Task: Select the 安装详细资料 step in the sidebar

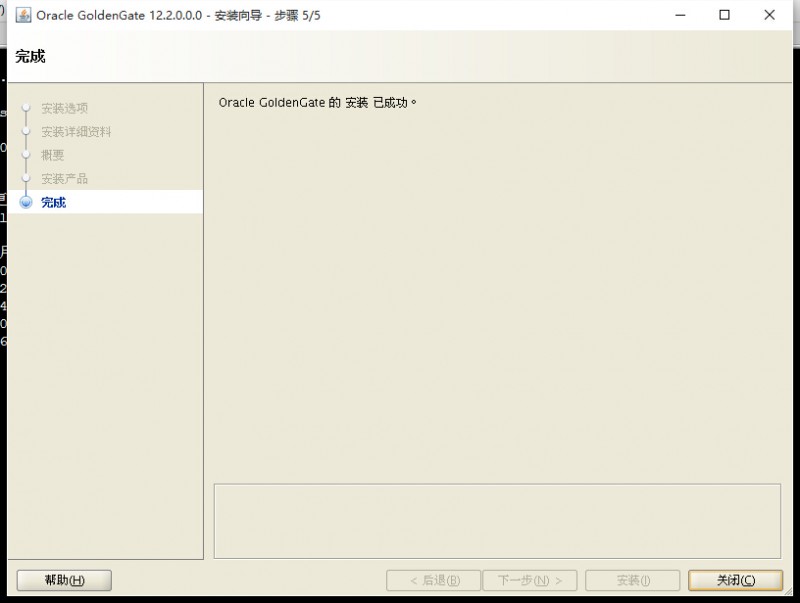Action: click(76, 131)
